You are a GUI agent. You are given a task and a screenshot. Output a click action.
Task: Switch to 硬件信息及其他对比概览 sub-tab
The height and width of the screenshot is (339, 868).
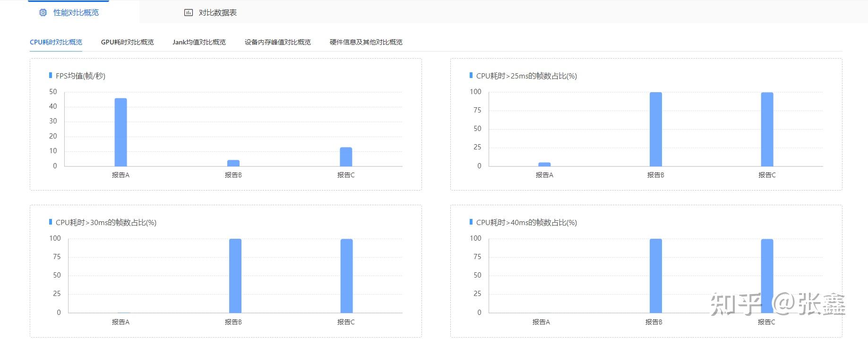point(366,42)
